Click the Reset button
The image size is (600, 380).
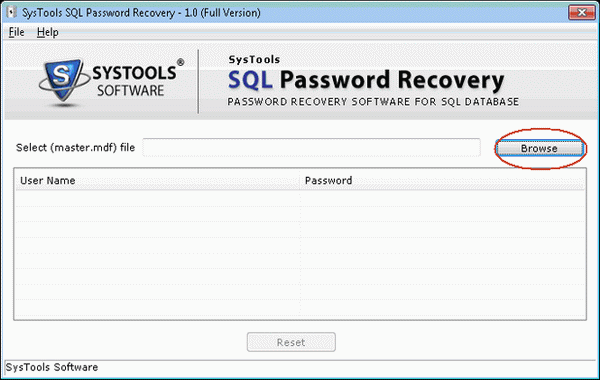291,342
